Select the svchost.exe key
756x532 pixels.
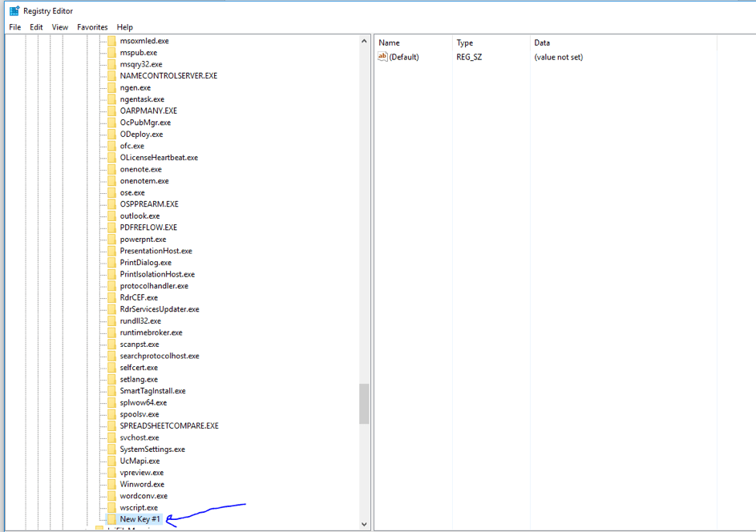[x=139, y=437]
